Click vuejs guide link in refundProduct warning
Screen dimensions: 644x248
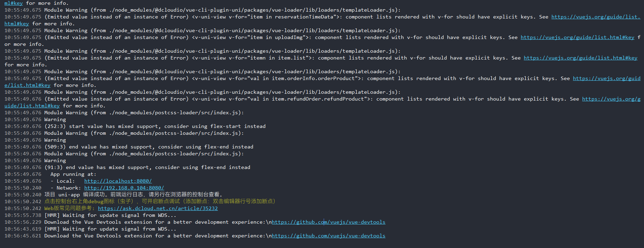coord(611,99)
